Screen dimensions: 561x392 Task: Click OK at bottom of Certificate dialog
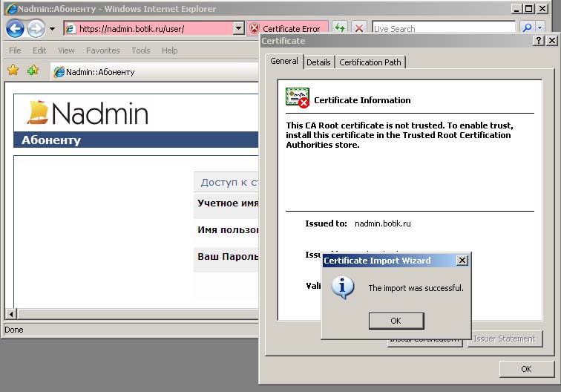tap(525, 369)
